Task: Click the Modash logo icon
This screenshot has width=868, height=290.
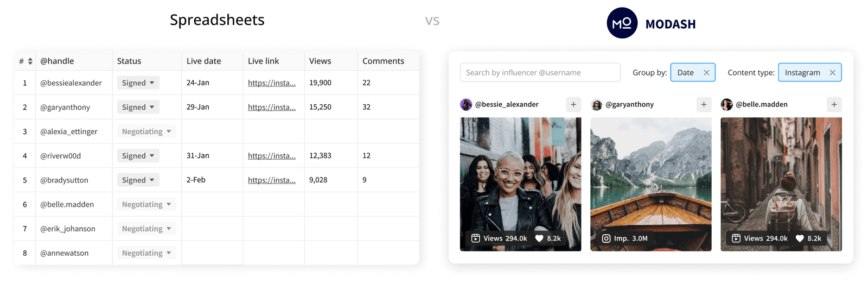Action: pos(622,23)
